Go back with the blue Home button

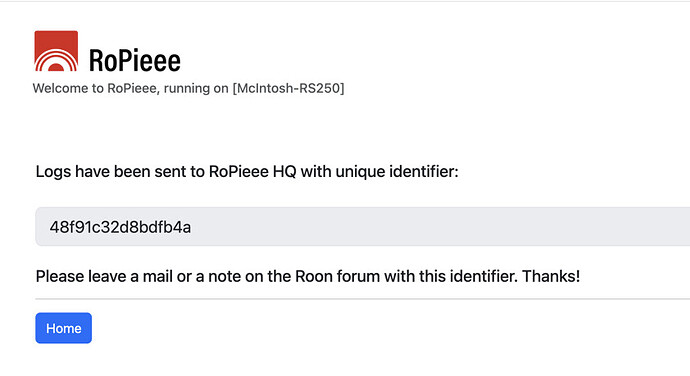63,328
